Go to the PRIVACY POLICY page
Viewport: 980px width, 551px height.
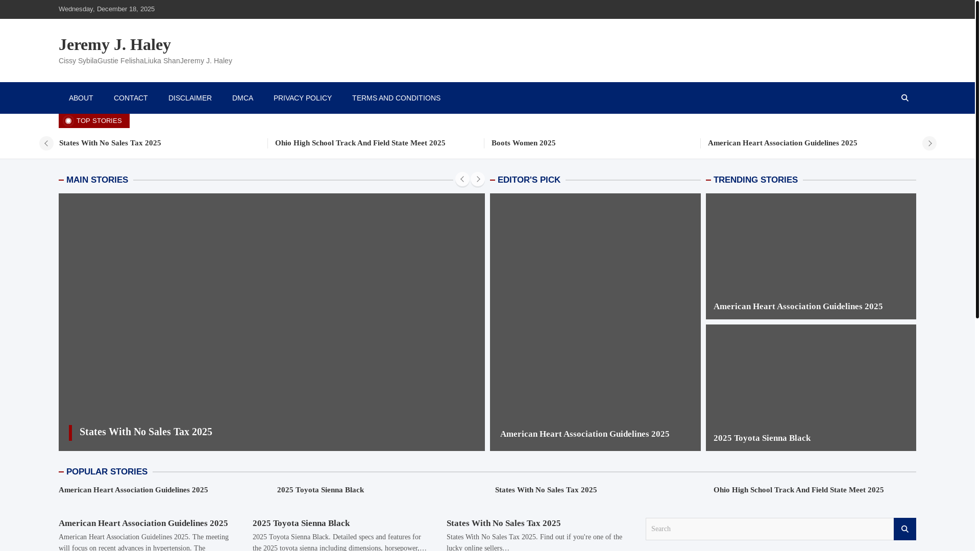coord(303,98)
